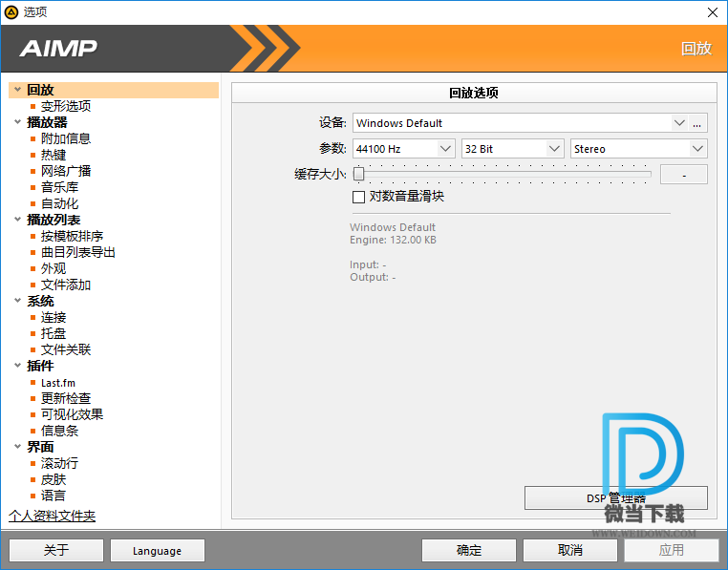Click the 关于 button
The image size is (728, 570).
56,551
